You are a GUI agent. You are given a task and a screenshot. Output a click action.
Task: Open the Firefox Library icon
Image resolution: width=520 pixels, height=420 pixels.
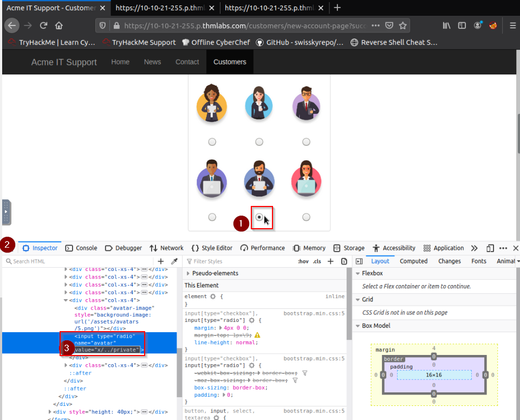coord(446,25)
